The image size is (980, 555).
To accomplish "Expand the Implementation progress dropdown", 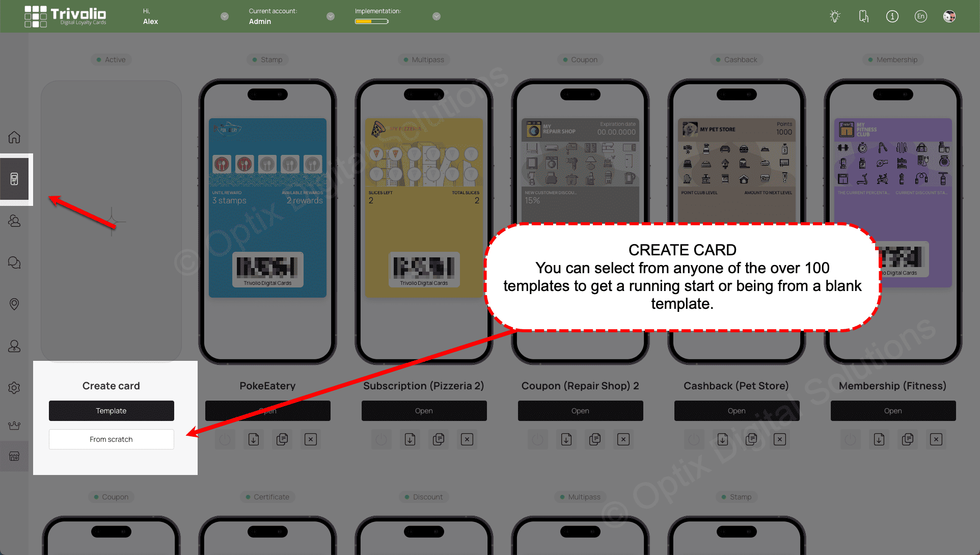I will (x=435, y=16).
